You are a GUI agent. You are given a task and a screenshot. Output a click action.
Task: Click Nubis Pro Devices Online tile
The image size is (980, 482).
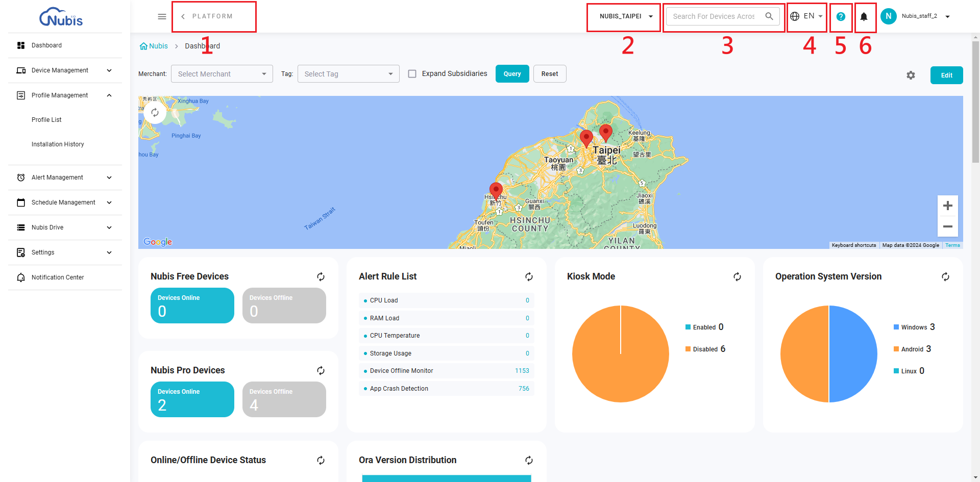coord(192,399)
